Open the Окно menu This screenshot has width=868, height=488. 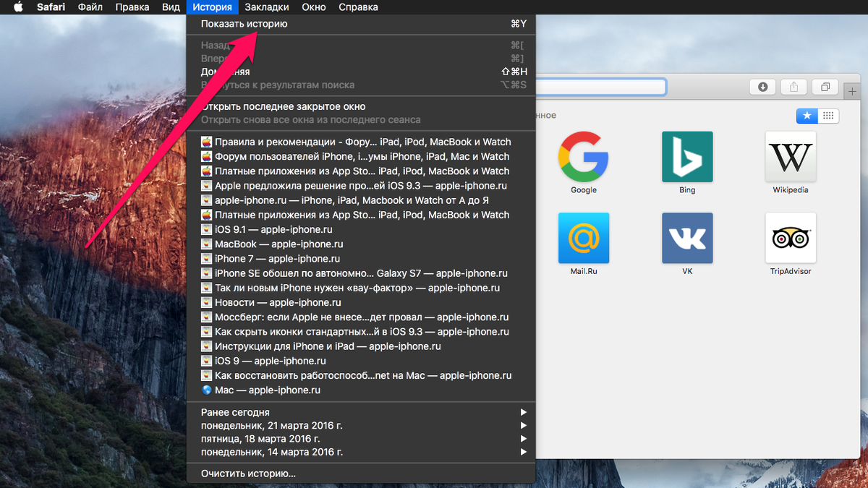[314, 7]
